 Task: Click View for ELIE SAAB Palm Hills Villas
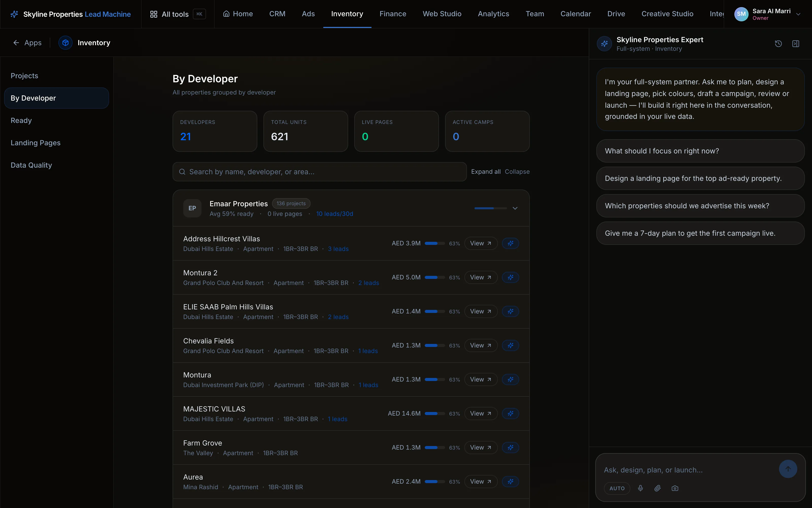coord(481,311)
